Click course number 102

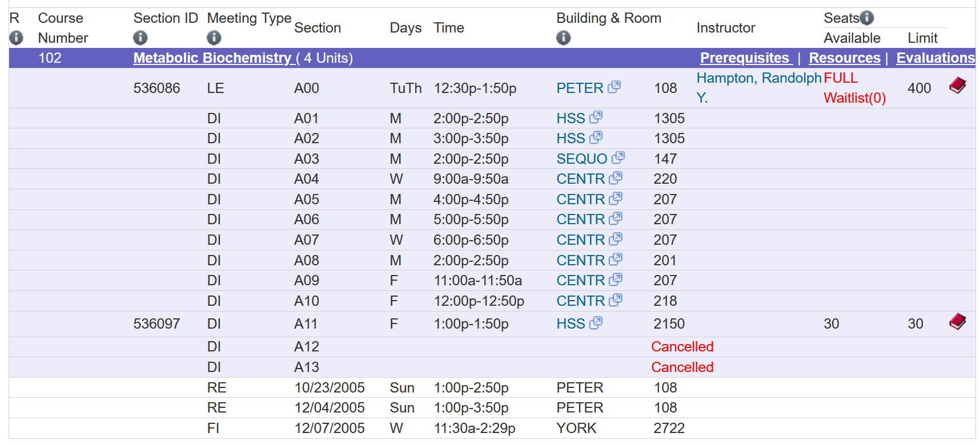pyautogui.click(x=50, y=58)
